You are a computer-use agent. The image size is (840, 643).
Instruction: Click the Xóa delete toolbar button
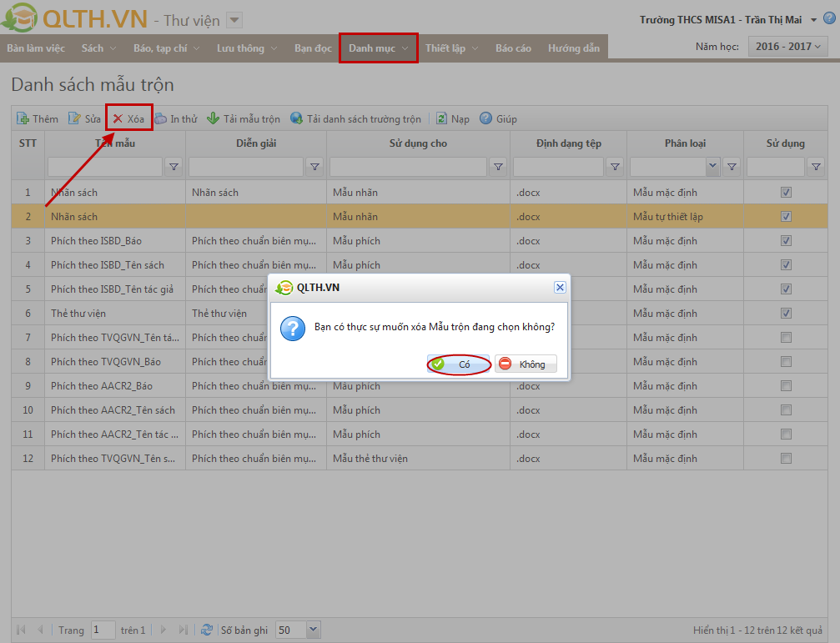pos(129,119)
